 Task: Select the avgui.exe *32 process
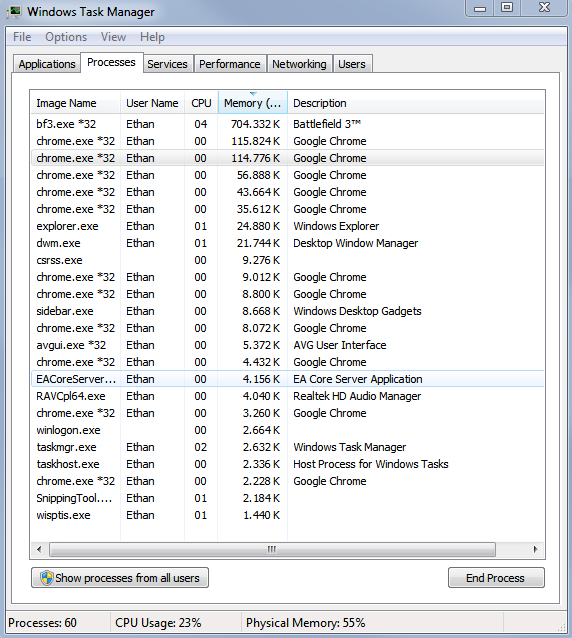[287, 345]
